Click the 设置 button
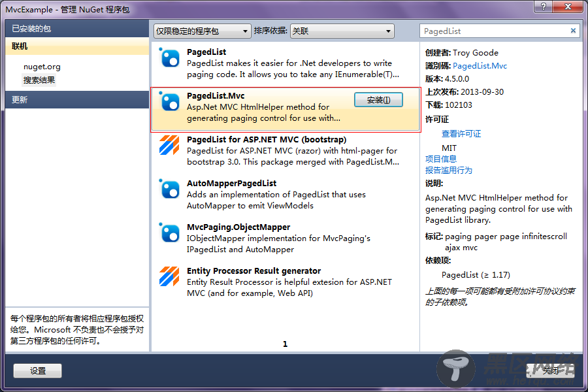Viewport: 588px width, 392px height. [x=37, y=370]
